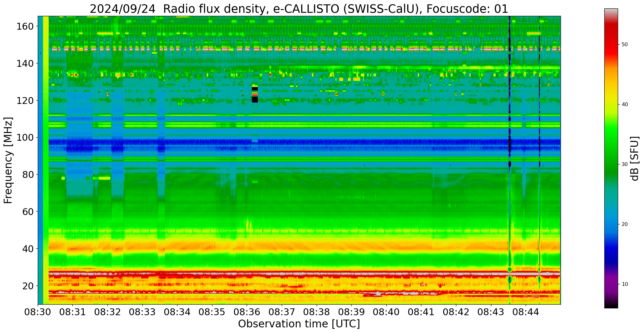The width and height of the screenshot is (644, 333).
Task: Click the 100 MHz frequency tick label
Action: pyautogui.click(x=25, y=138)
